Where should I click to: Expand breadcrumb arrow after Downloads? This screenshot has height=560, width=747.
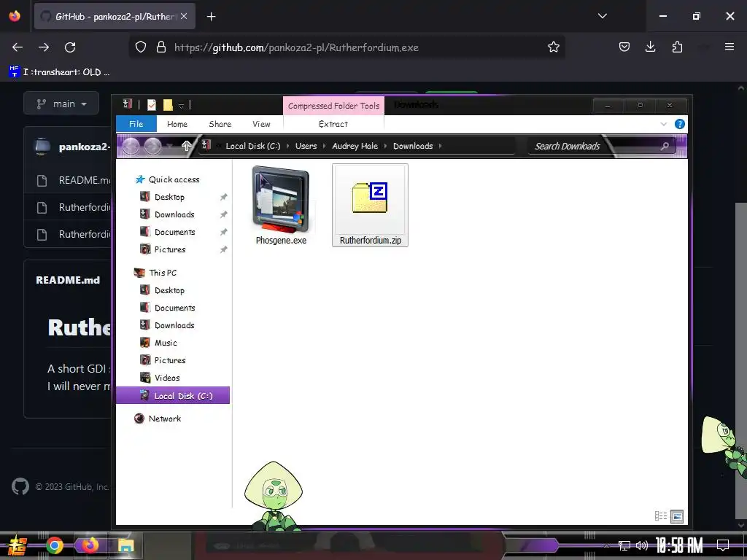[440, 146]
